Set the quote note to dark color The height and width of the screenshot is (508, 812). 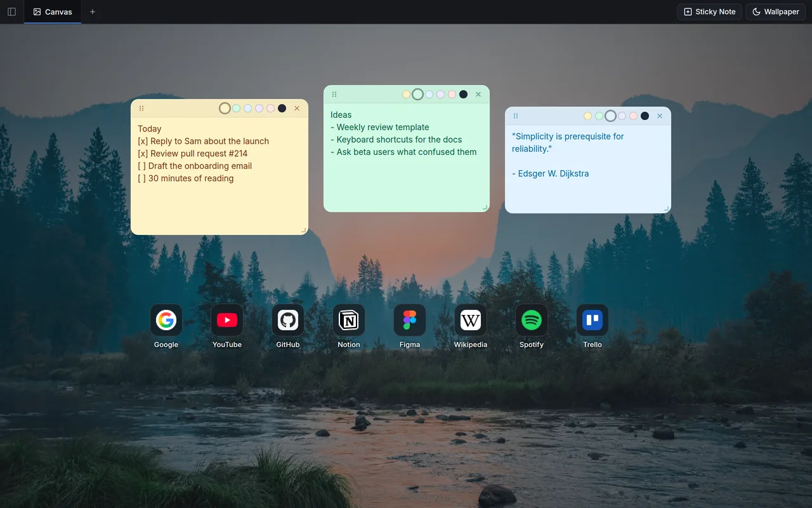(645, 116)
